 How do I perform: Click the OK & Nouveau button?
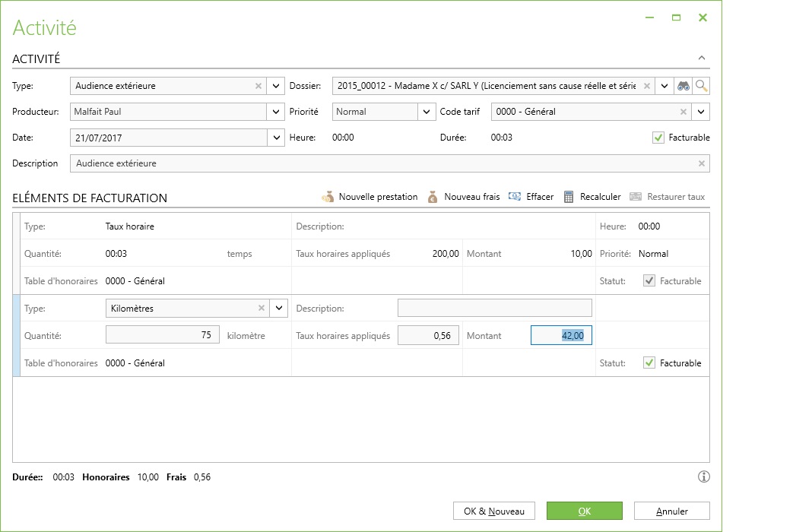493,511
